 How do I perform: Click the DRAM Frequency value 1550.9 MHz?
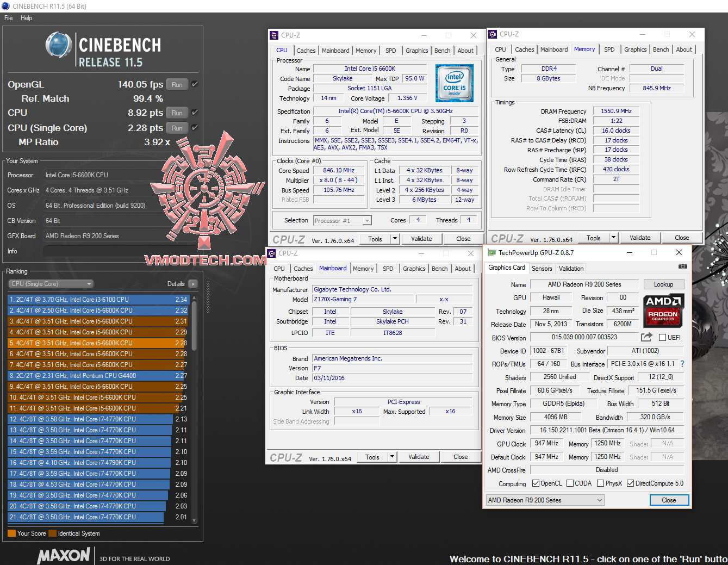[616, 111]
